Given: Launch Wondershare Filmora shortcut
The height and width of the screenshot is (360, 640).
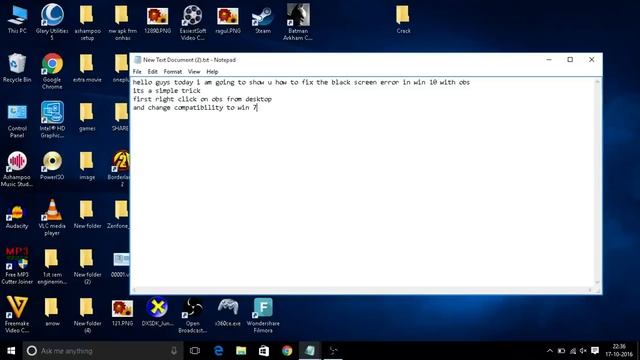Looking at the screenshot, I should point(263,315).
